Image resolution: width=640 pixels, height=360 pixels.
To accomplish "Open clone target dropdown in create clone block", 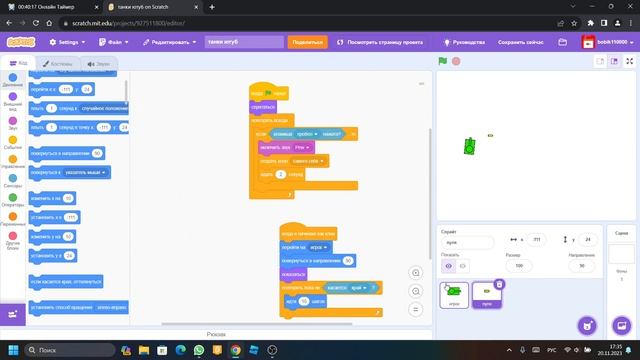I will 308,161.
